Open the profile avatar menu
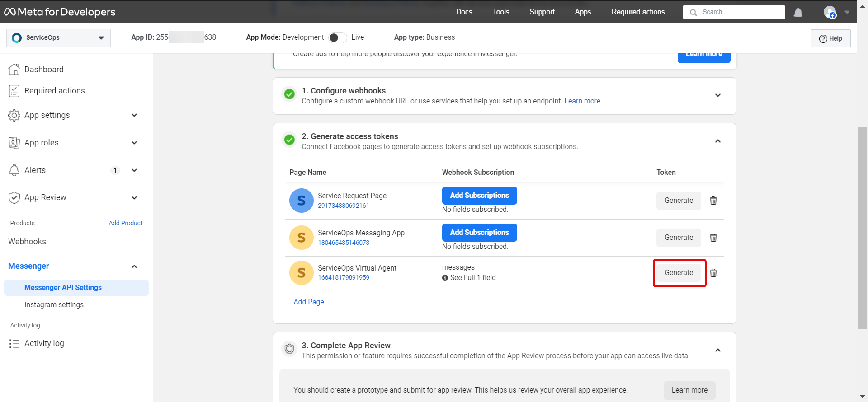The width and height of the screenshot is (868, 402). tap(830, 12)
